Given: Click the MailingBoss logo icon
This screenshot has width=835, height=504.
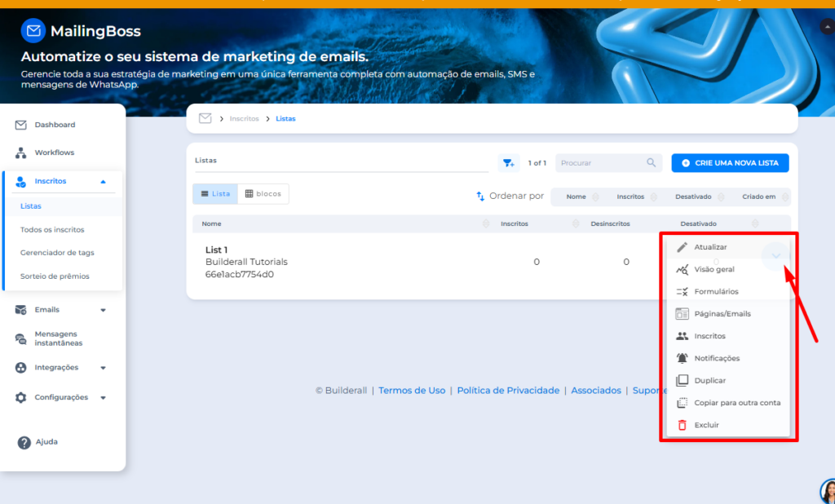Looking at the screenshot, I should [33, 31].
